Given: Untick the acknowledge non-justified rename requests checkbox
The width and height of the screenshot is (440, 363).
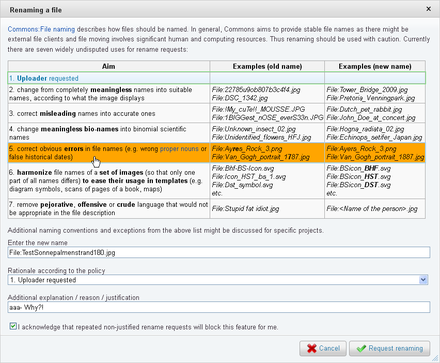Looking at the screenshot, I should point(13,326).
